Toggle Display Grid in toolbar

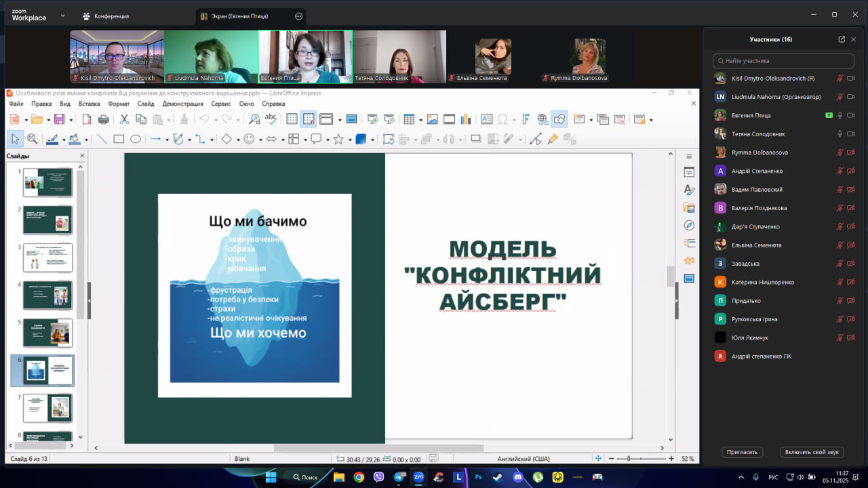pos(292,119)
